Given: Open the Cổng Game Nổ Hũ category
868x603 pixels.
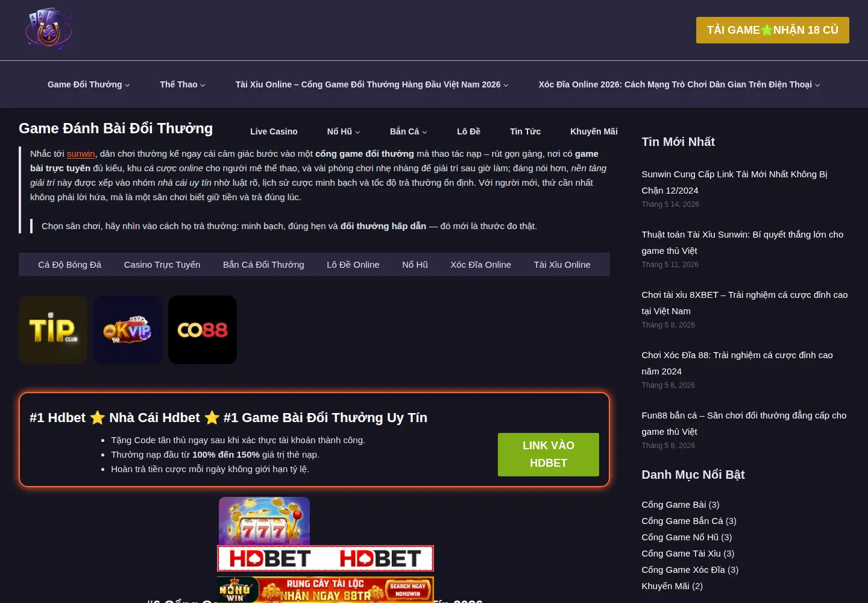Looking at the screenshot, I should pos(680,537).
